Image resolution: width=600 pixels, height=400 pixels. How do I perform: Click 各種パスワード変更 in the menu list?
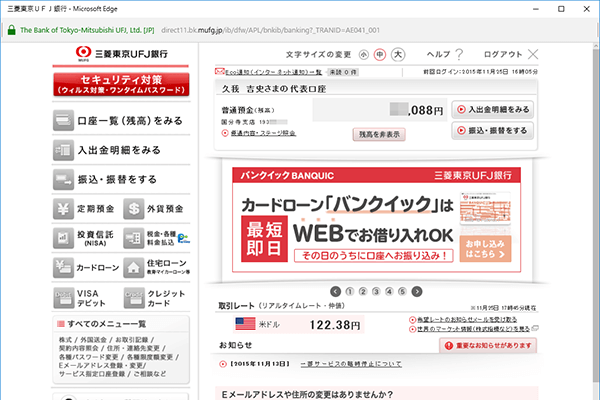coord(88,357)
